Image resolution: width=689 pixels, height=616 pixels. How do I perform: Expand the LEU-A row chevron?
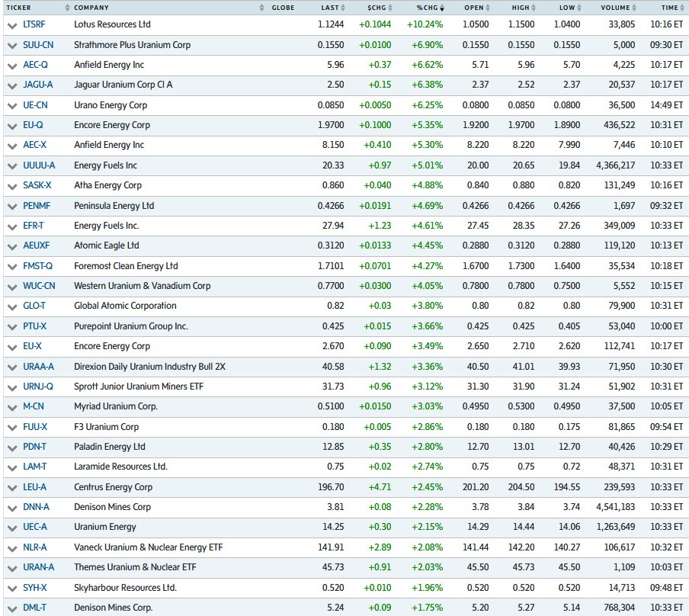coord(12,489)
